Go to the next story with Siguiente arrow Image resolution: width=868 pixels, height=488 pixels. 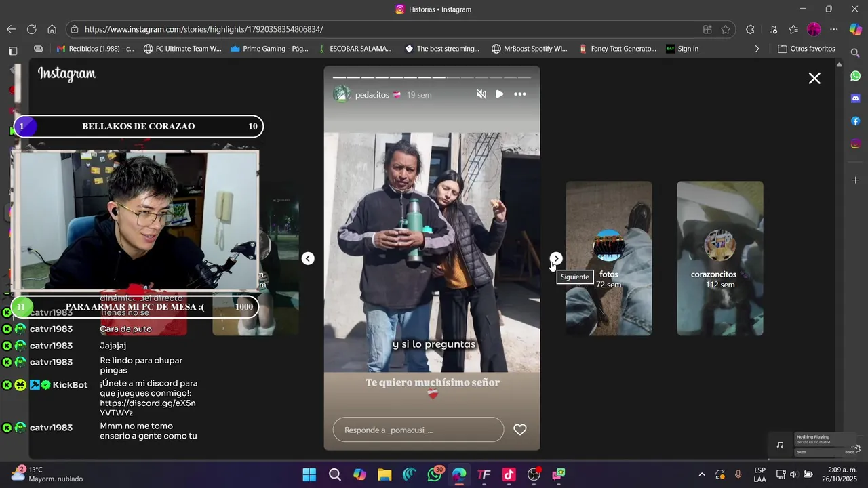[x=556, y=258]
